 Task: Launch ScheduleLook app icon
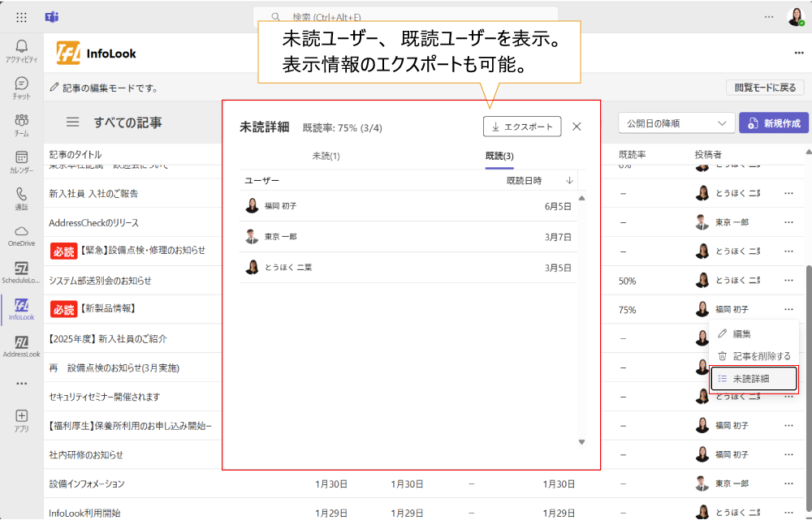pyautogui.click(x=21, y=273)
